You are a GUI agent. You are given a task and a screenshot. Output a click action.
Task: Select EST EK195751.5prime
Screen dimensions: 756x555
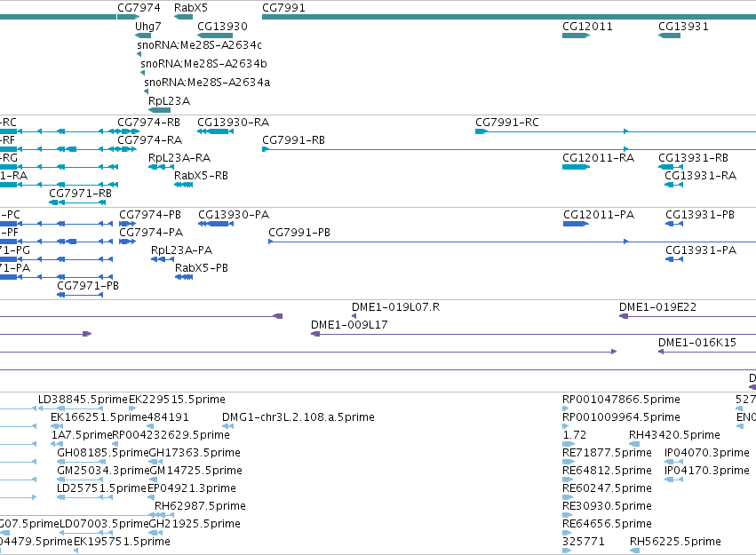122,542
